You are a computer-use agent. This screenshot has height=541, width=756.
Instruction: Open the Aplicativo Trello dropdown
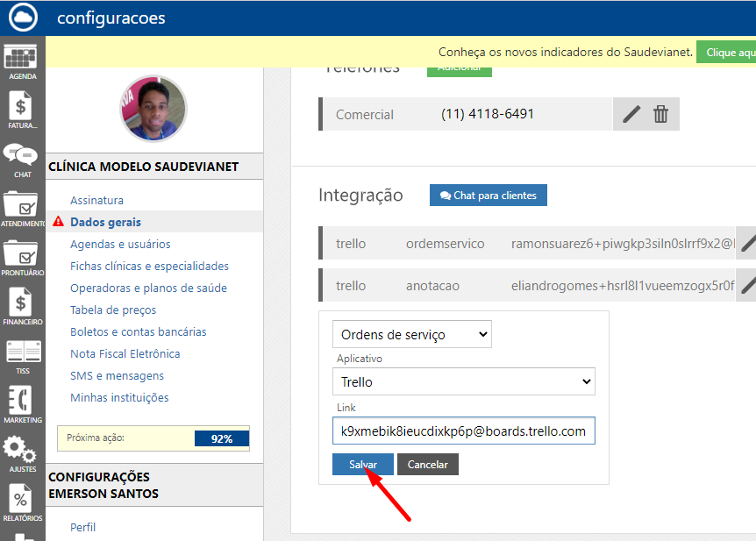tap(464, 381)
